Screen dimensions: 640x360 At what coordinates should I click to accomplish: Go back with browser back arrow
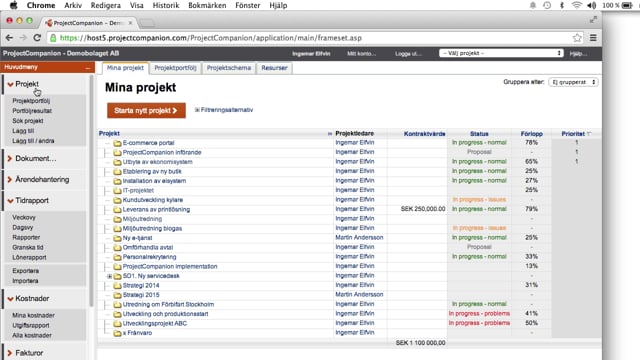click(x=9, y=38)
